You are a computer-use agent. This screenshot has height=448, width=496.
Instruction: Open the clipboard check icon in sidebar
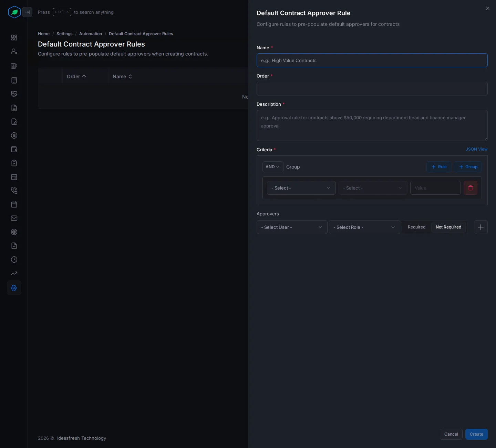point(14,163)
